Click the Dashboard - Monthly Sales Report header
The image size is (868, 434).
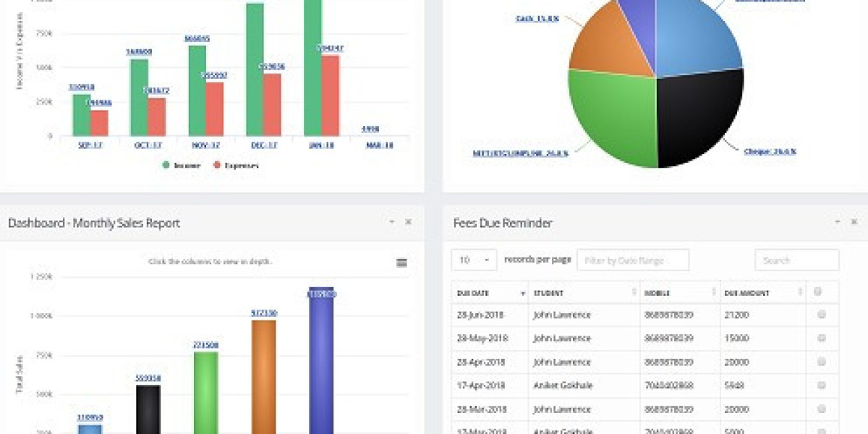[94, 223]
